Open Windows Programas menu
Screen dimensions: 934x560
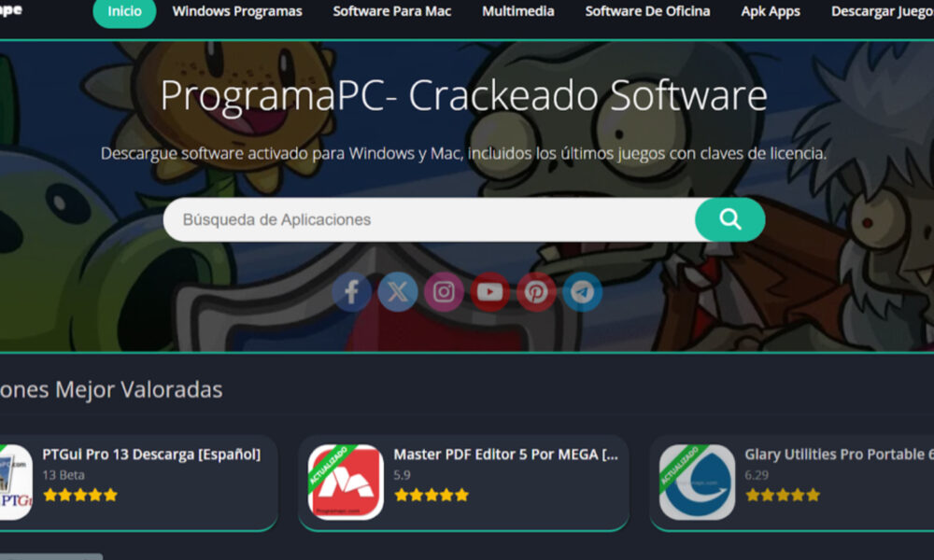tap(237, 11)
